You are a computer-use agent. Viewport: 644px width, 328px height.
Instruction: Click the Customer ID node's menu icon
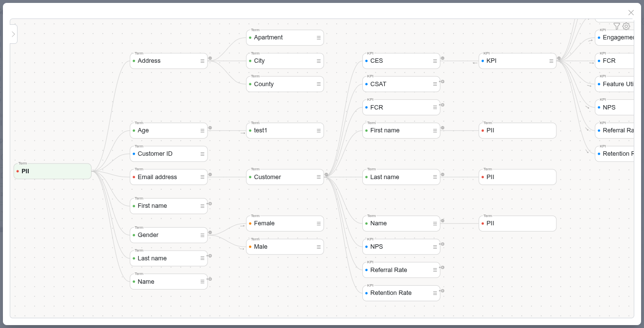tap(202, 154)
